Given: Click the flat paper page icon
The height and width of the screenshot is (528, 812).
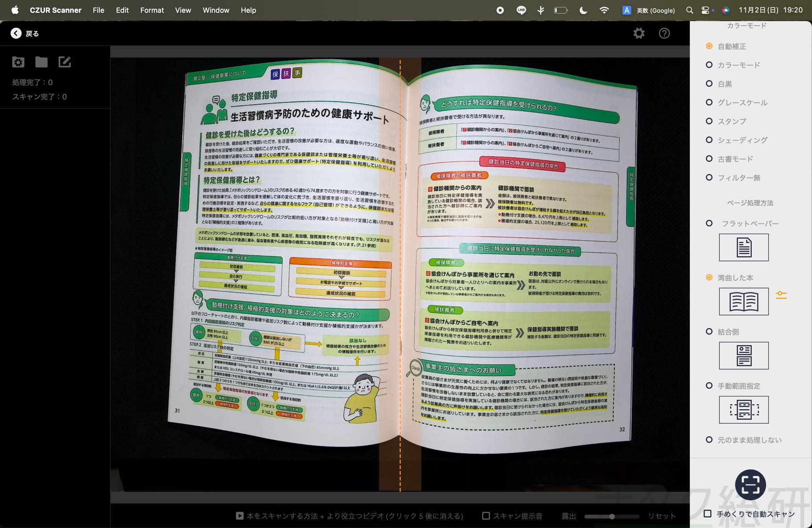Looking at the screenshot, I should pos(743,247).
